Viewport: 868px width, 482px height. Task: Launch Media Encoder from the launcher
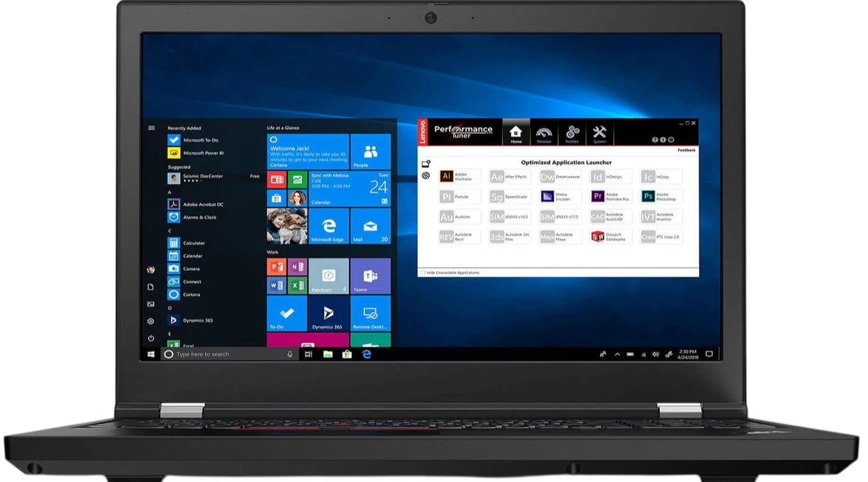coord(560,197)
